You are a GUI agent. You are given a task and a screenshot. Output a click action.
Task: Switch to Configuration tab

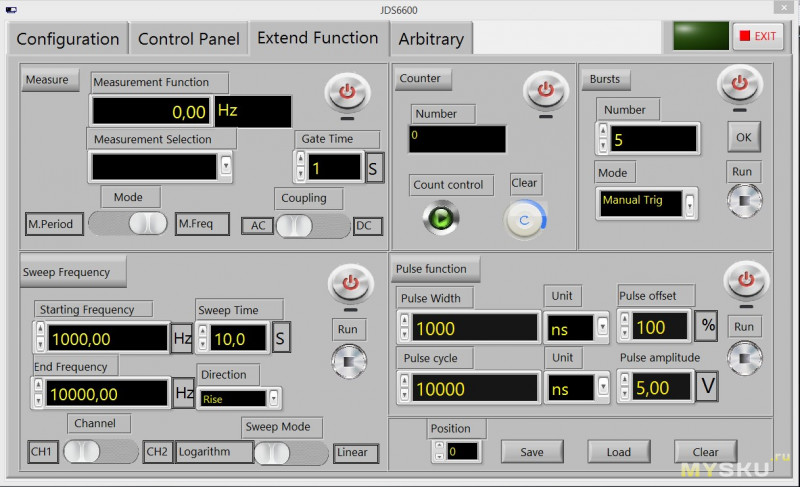pyautogui.click(x=67, y=39)
